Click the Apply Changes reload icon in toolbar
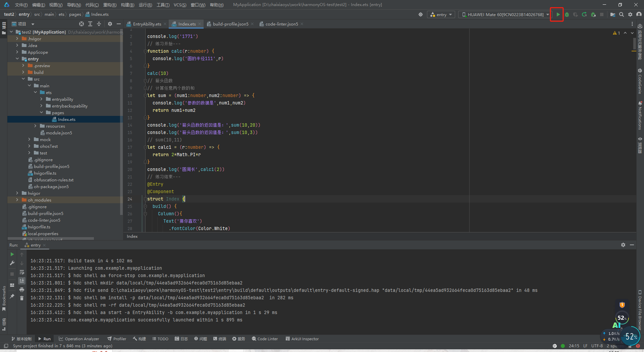Image resolution: width=644 pixels, height=352 pixels. tap(584, 14)
